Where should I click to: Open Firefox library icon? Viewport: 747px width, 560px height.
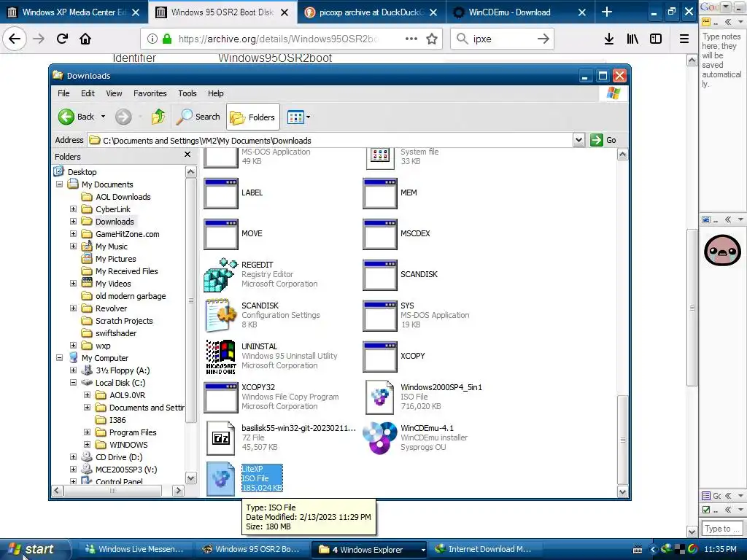coord(632,39)
